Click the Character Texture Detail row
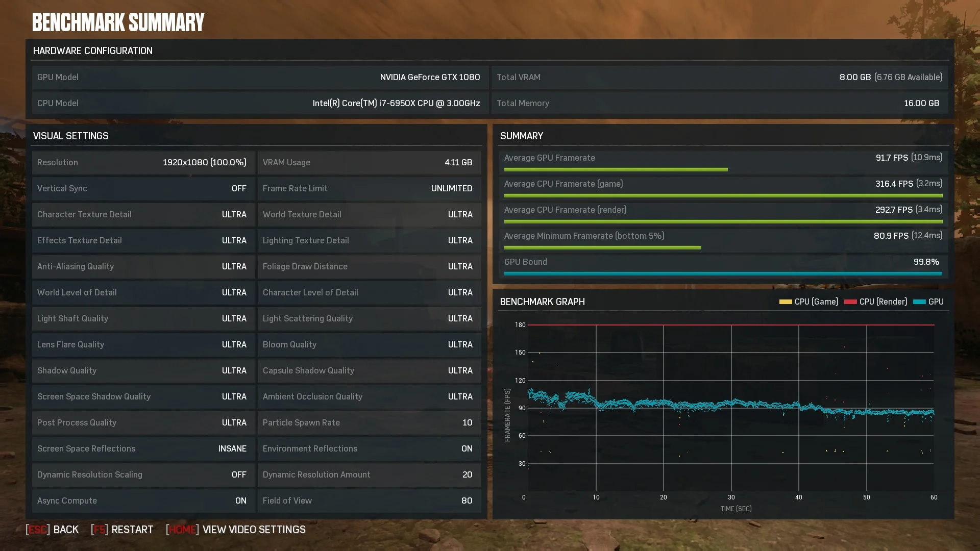 click(143, 215)
